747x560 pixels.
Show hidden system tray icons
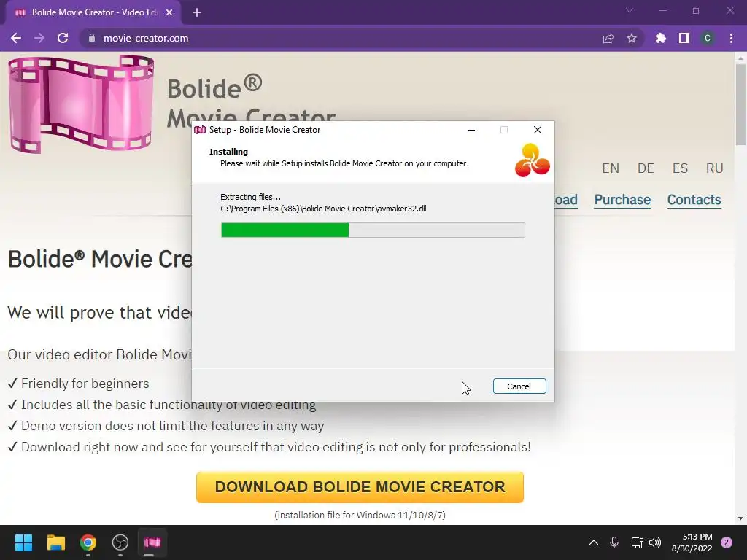594,542
